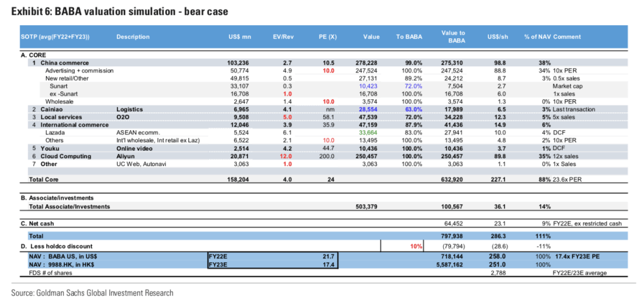
Task: Select 'D. Less holdco discount' label
Action: [55, 246]
